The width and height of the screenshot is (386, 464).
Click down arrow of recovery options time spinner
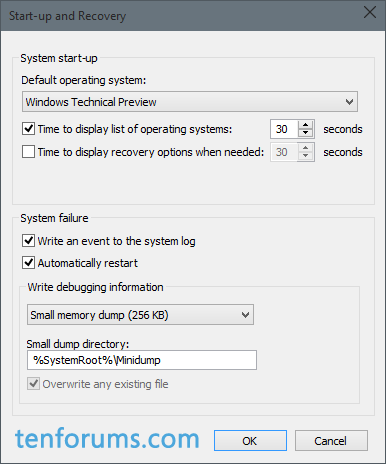pyautogui.click(x=306, y=156)
